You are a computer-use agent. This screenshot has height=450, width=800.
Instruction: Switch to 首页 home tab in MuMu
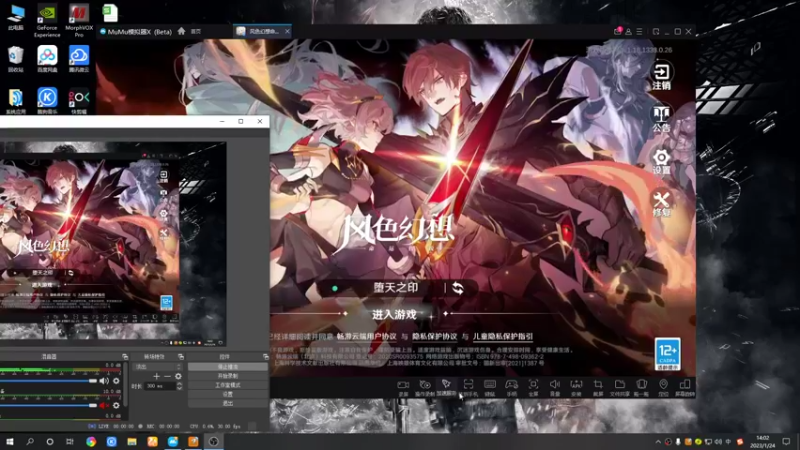click(196, 32)
